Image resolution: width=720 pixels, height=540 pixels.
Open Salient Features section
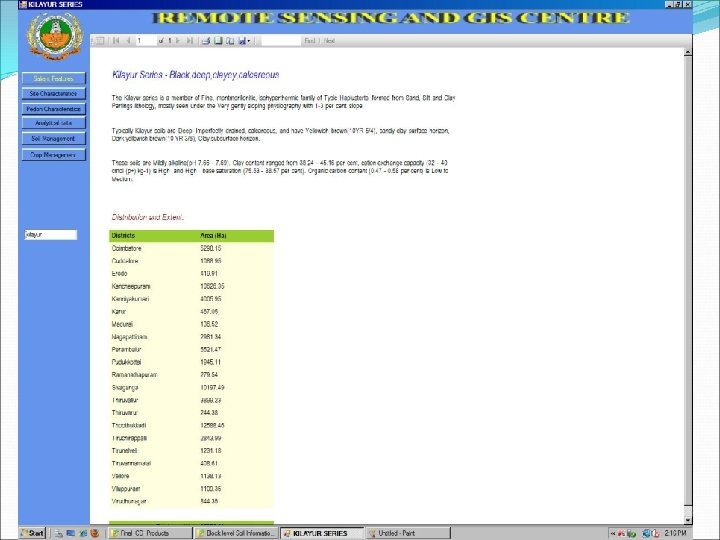click(53, 79)
